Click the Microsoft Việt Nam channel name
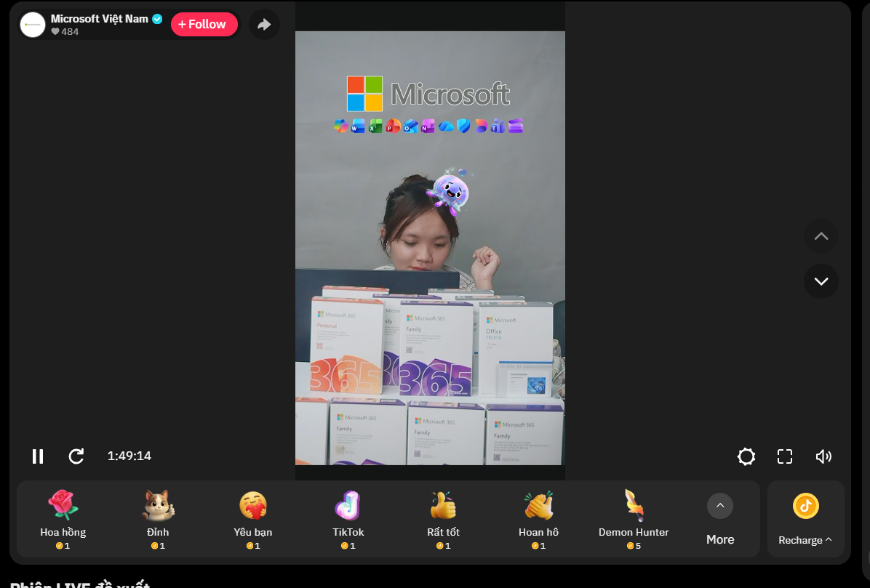 pyautogui.click(x=100, y=18)
